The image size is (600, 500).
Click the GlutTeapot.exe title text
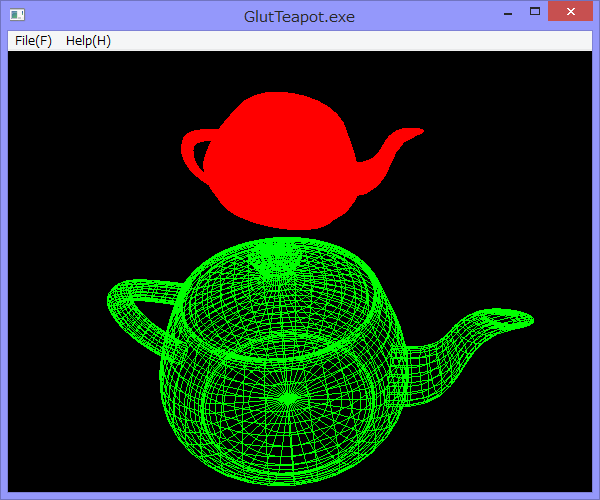(x=299, y=17)
